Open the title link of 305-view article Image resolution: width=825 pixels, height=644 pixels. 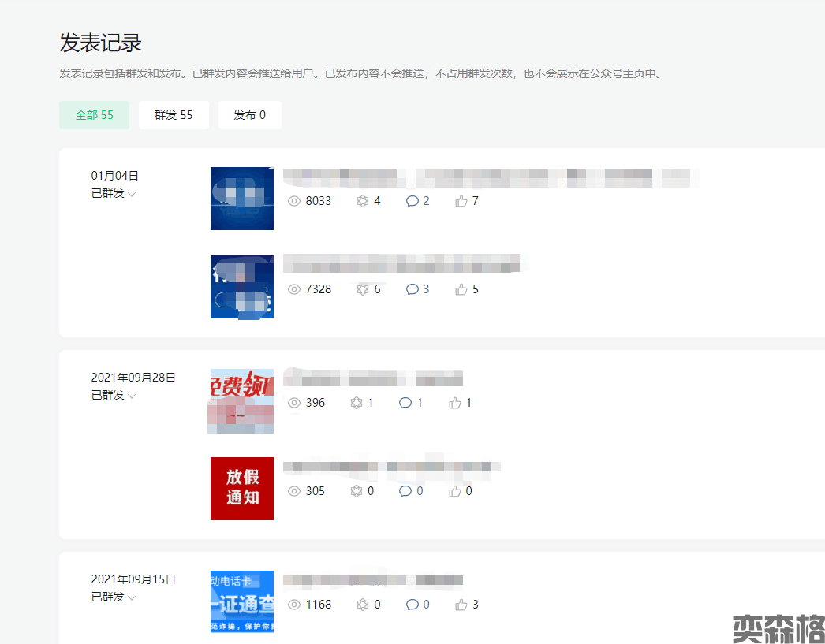coord(392,467)
